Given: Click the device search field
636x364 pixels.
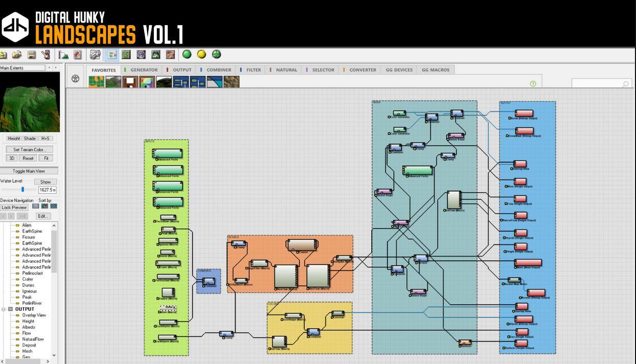Looking at the screenshot, I should (x=601, y=83).
